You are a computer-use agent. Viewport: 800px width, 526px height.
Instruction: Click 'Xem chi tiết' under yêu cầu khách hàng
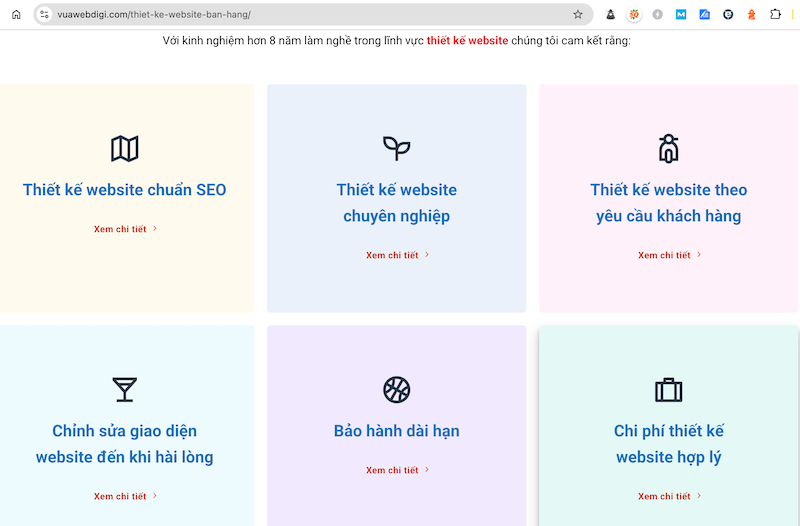tap(669, 255)
